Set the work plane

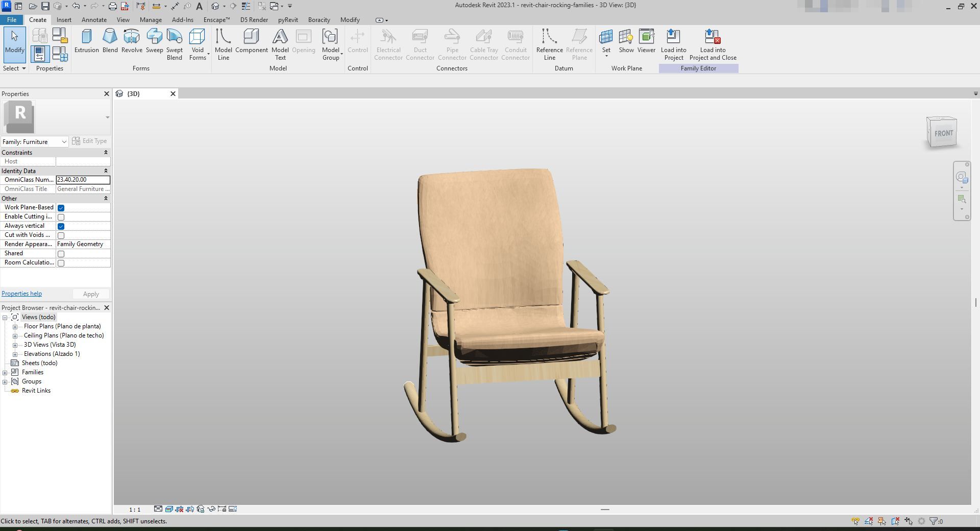click(x=606, y=42)
